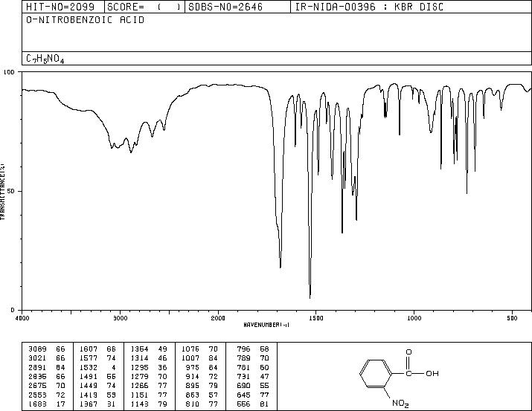Click transmittance 17 beside peak 1683

point(60,404)
